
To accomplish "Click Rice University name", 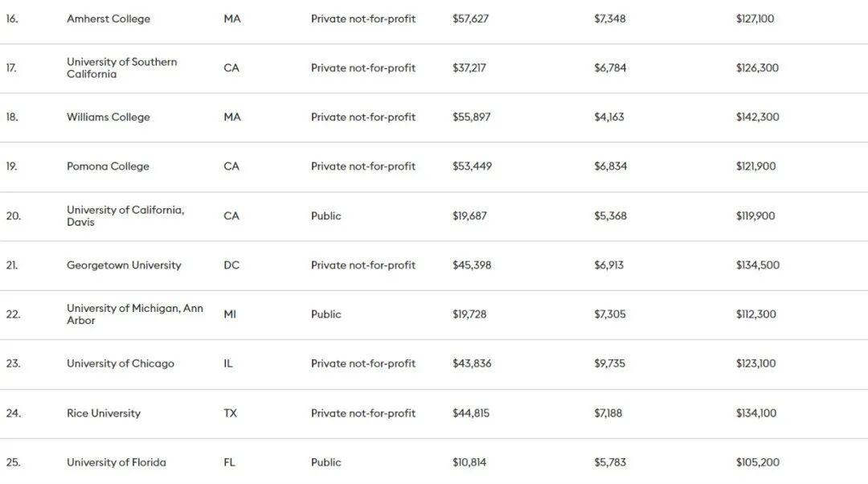I will pos(104,413).
